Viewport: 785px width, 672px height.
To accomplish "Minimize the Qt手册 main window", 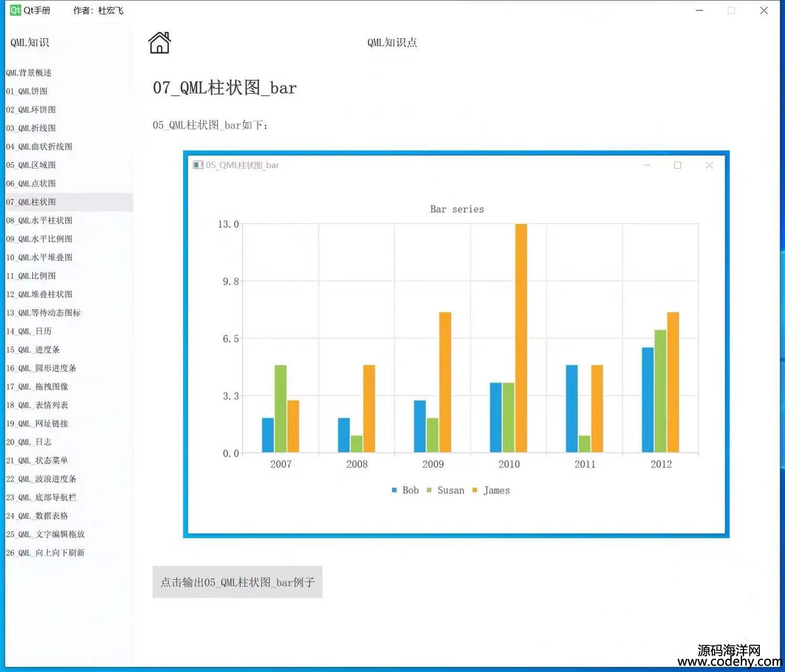I will coord(699,10).
